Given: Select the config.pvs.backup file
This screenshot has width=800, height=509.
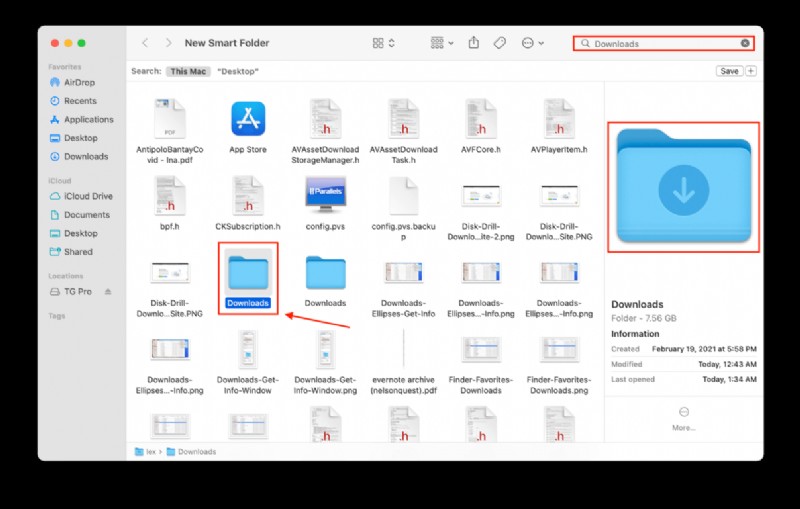Looking at the screenshot, I should coord(404,208).
